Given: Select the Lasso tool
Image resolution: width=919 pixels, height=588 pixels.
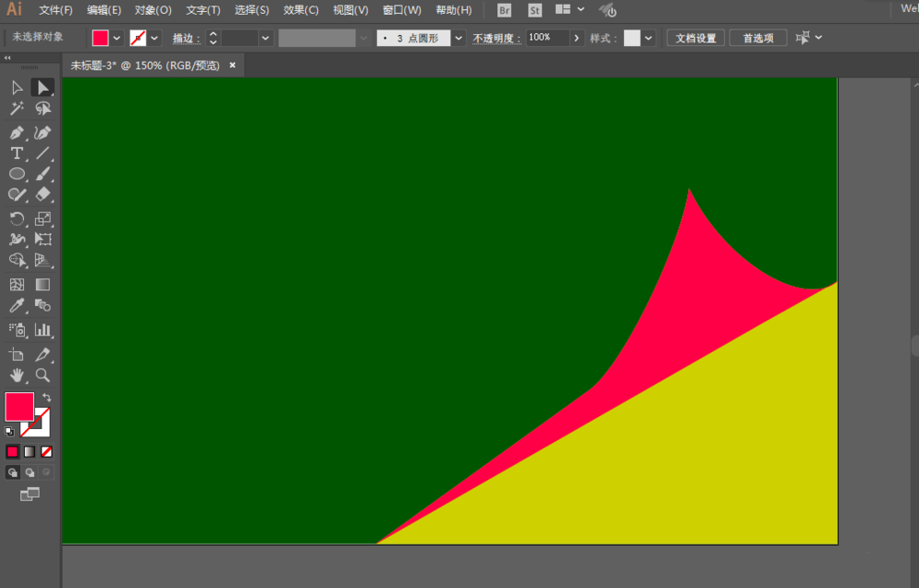Looking at the screenshot, I should [x=43, y=109].
